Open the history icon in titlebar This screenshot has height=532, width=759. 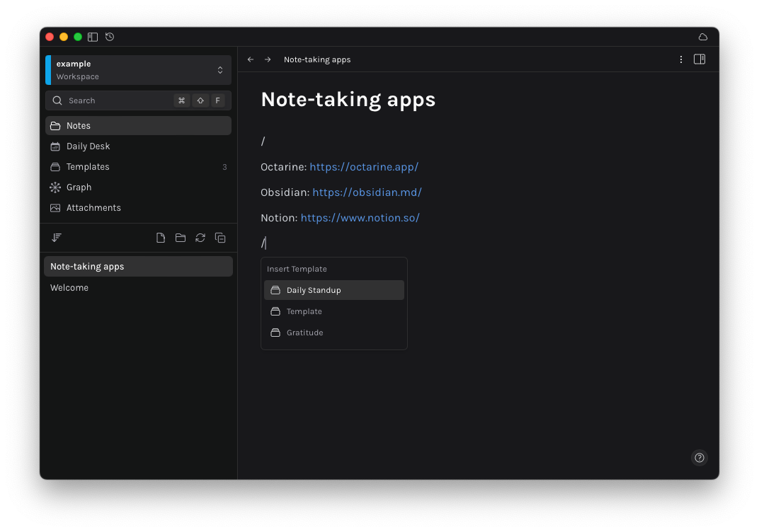pyautogui.click(x=110, y=37)
